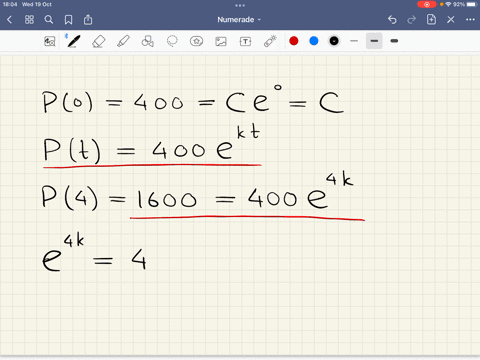
Task: Tap the screen recording indicator in status bar
Action: pos(427,4)
